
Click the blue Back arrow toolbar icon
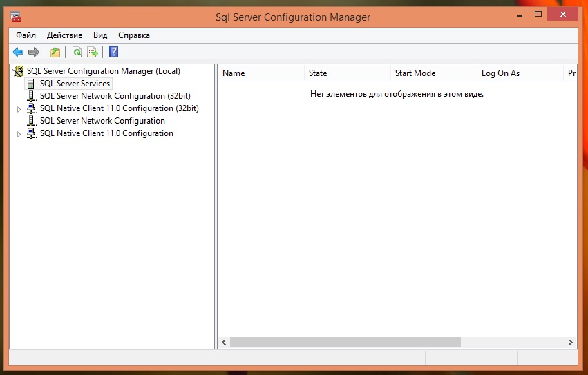18,52
